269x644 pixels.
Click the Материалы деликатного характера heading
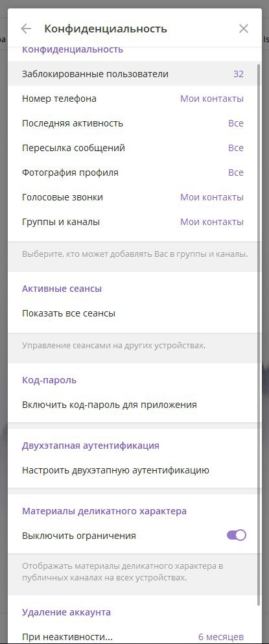[104, 511]
